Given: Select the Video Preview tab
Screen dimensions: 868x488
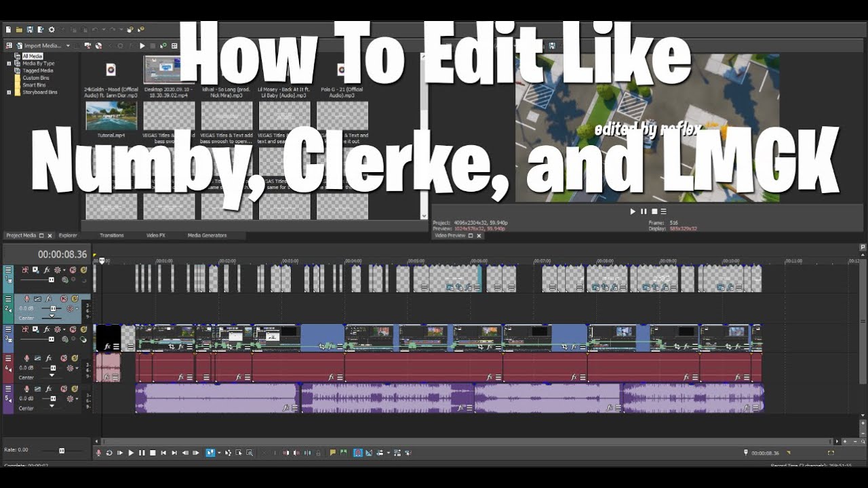Looking at the screenshot, I should 450,235.
